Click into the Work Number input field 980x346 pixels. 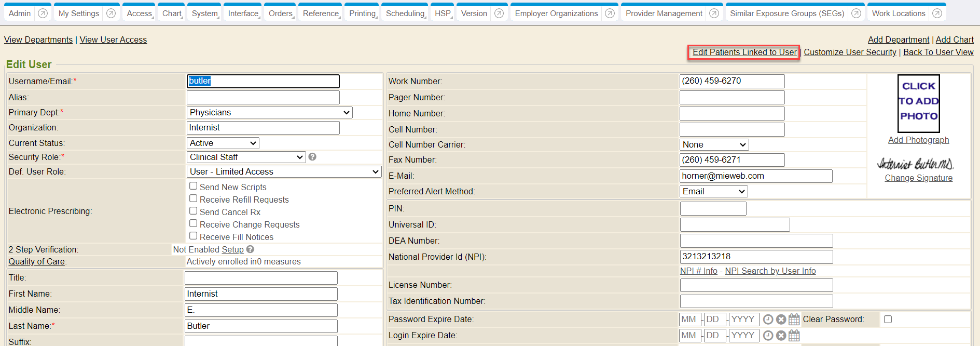click(731, 82)
